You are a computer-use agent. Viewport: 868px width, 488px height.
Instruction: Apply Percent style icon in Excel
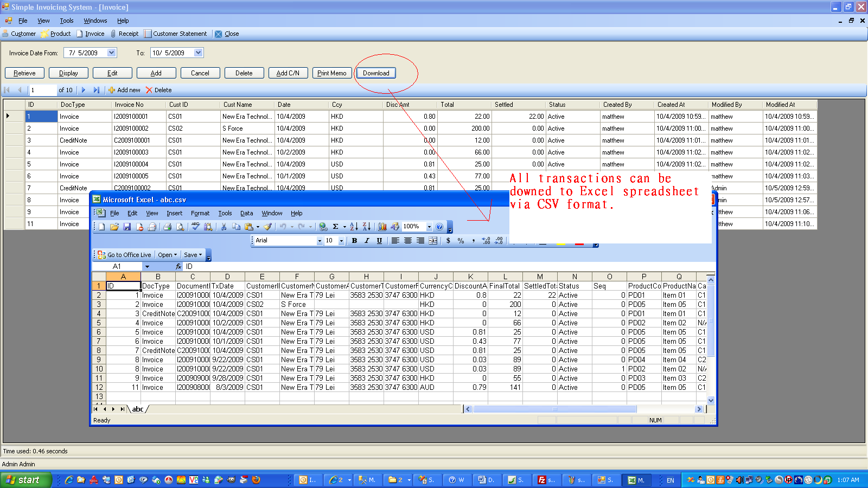tap(461, 241)
